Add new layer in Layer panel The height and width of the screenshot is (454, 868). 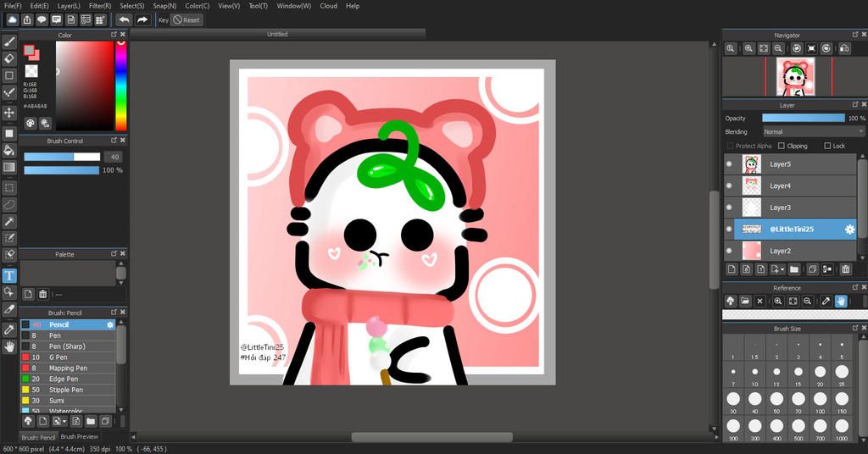point(732,269)
